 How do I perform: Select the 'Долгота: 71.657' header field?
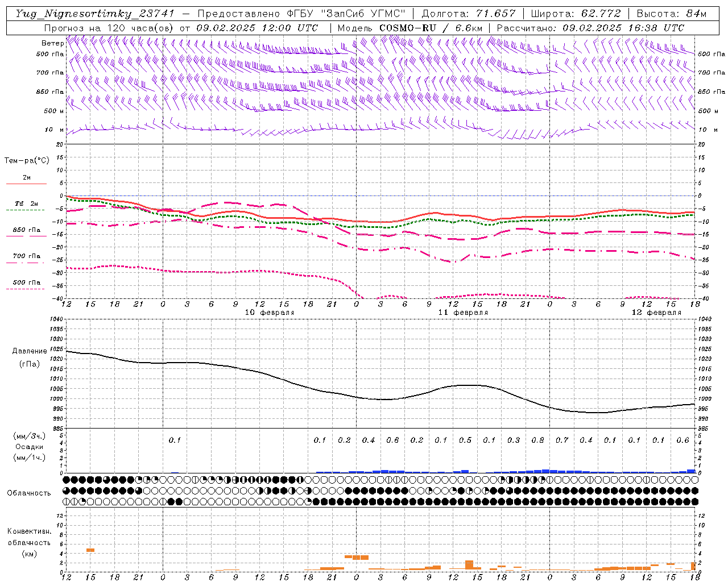click(x=469, y=14)
